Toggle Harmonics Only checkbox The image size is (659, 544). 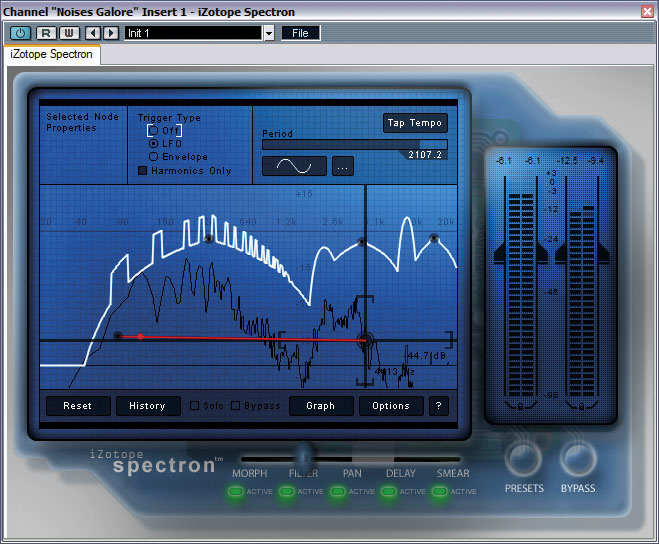(x=142, y=170)
